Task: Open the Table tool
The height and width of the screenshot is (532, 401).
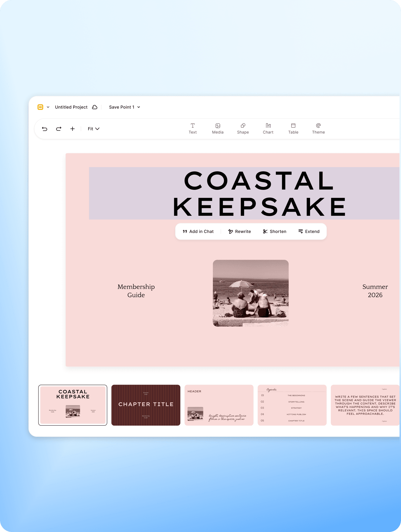Action: point(293,129)
